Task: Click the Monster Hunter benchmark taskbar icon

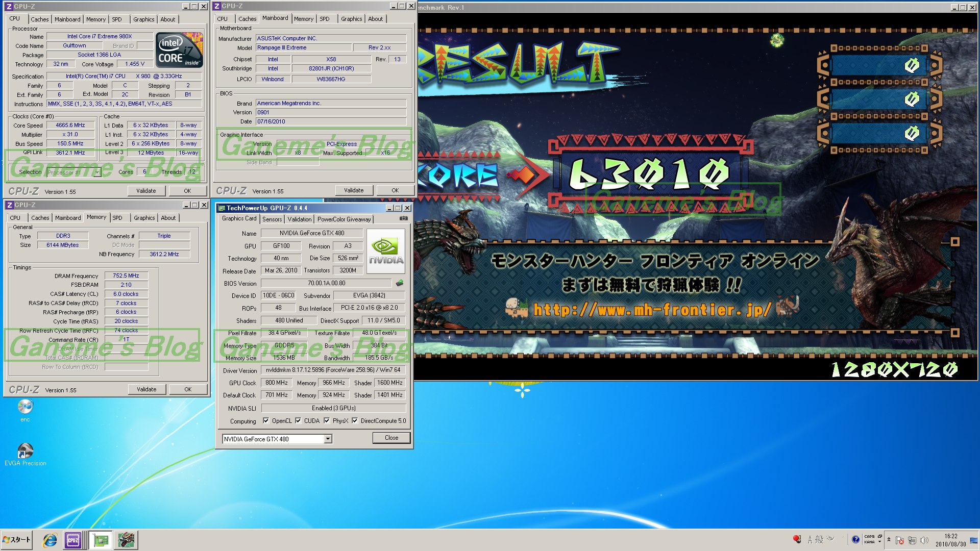Action: pyautogui.click(x=126, y=540)
